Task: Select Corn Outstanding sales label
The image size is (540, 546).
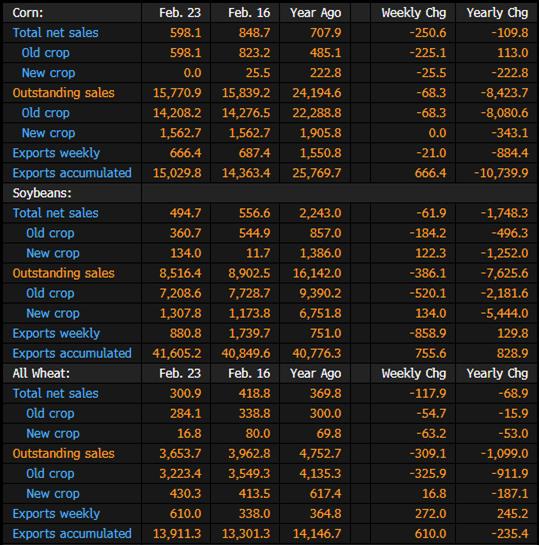Action: 63,93
